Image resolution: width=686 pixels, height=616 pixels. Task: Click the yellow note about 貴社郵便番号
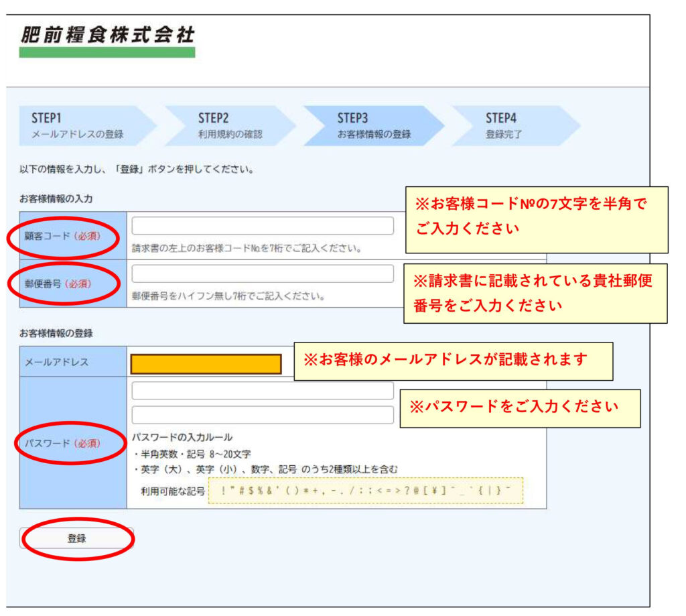[535, 293]
